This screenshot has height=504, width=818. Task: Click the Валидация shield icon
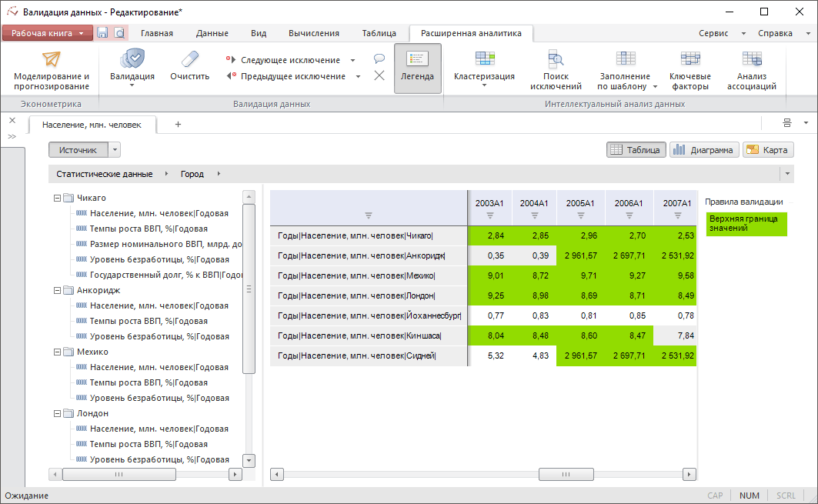pyautogui.click(x=132, y=59)
